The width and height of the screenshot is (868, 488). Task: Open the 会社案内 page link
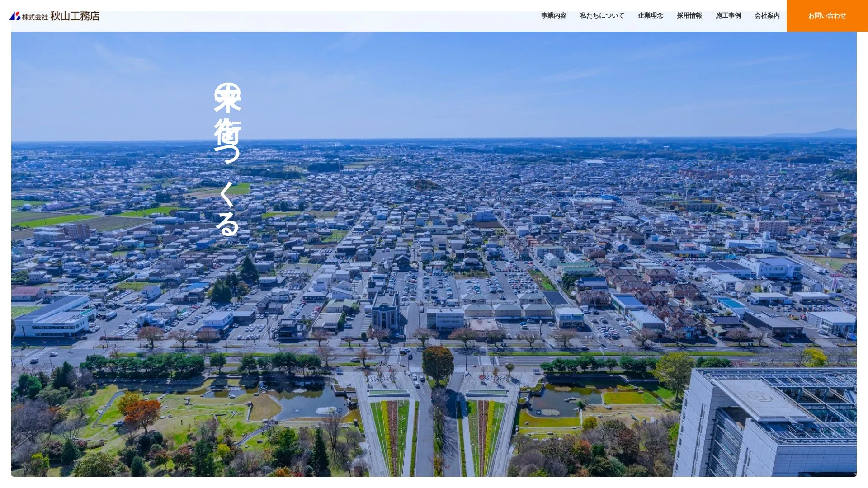[767, 15]
